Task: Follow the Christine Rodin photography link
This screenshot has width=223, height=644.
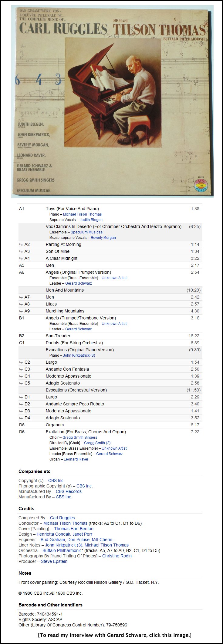Action: pos(117,556)
